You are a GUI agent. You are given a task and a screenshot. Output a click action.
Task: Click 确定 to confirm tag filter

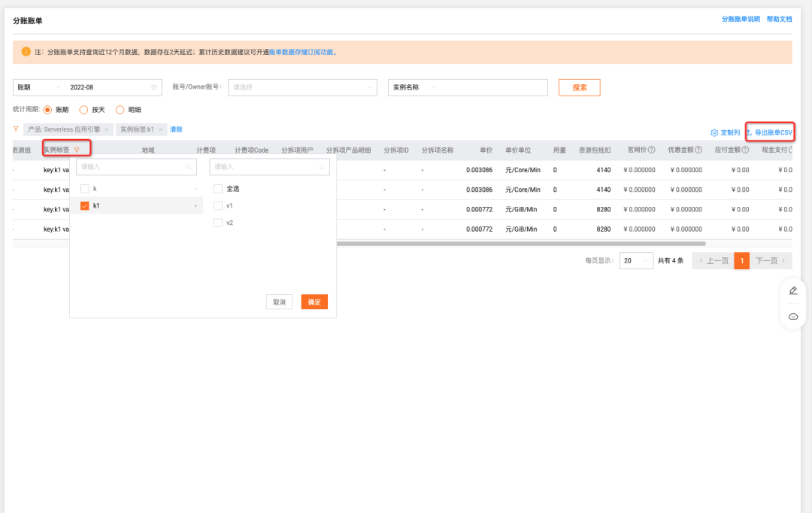314,302
